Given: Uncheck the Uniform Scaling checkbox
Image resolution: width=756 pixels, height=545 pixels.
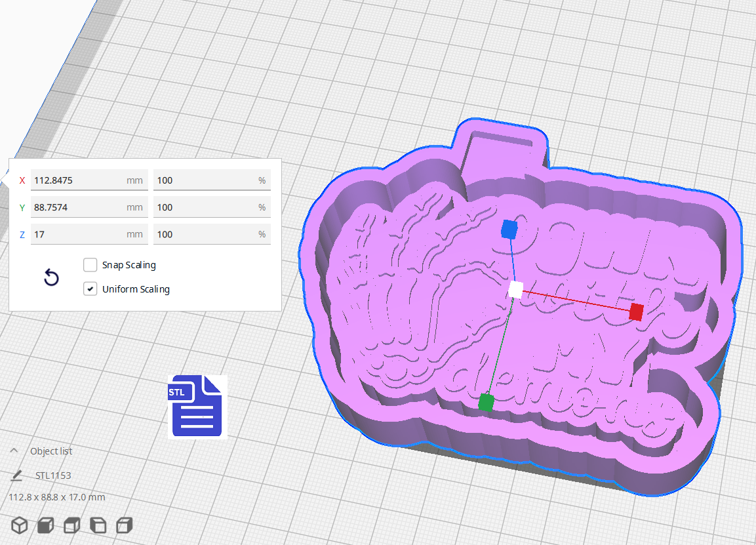Looking at the screenshot, I should coord(90,289).
